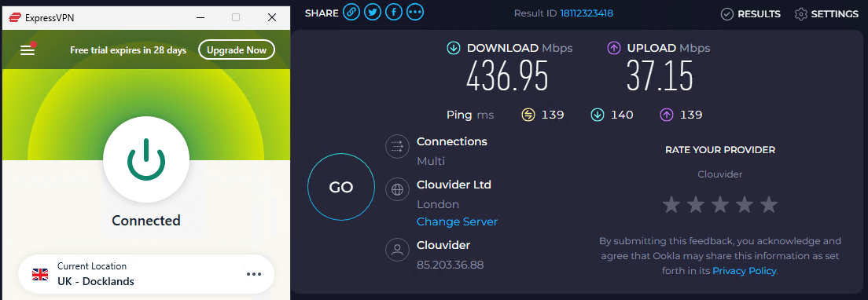Screen dimensions: 868x300
Task: Maximize the ExpressVPN window
Action: [236, 18]
